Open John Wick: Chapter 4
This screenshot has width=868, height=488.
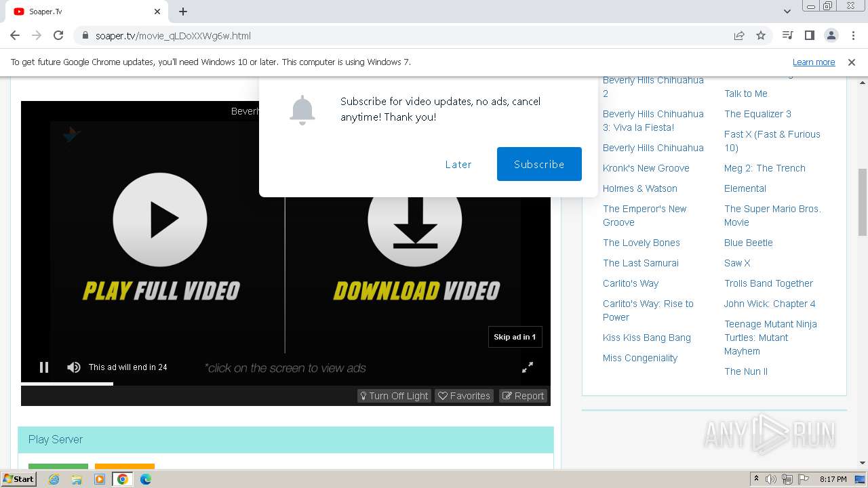770,304
